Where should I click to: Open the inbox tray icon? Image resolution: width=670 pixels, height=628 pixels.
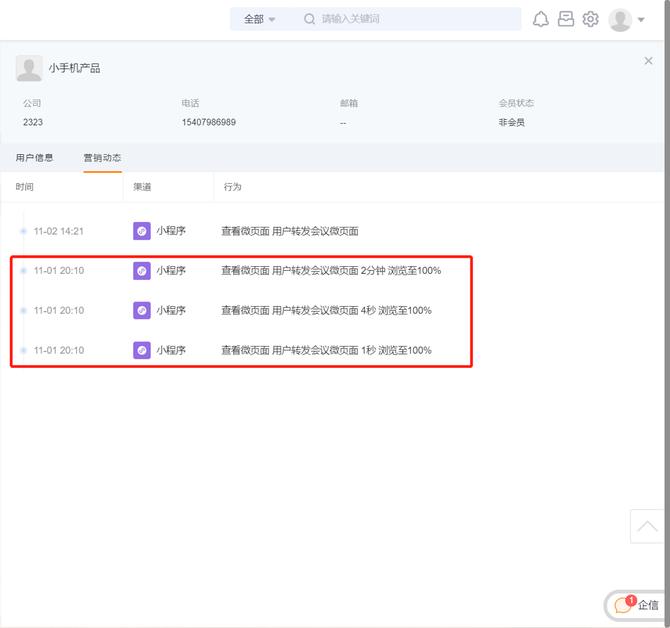click(566, 19)
